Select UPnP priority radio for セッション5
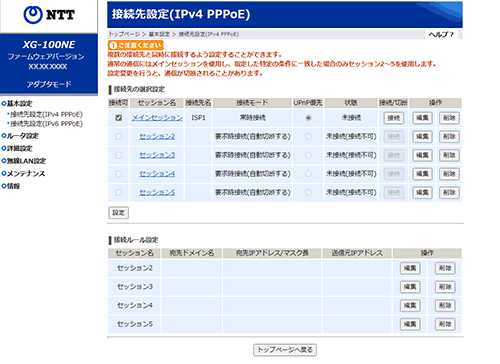Viewport: 500px width, 364px height. pos(308,192)
